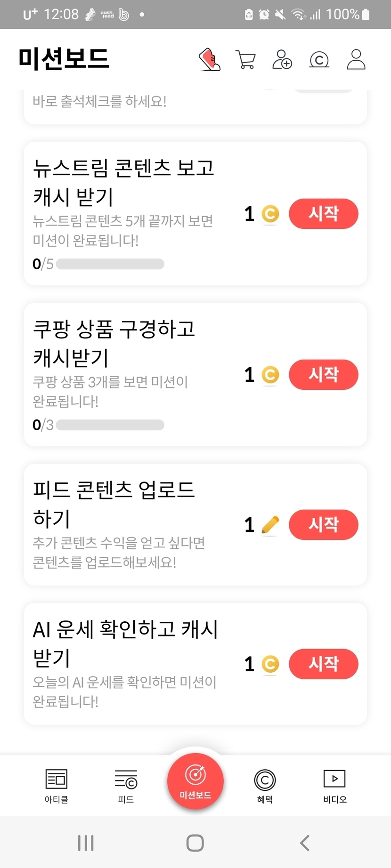Tap gold coin icon on 뉴스트림 mission
This screenshot has width=391, height=868.
coord(270,214)
